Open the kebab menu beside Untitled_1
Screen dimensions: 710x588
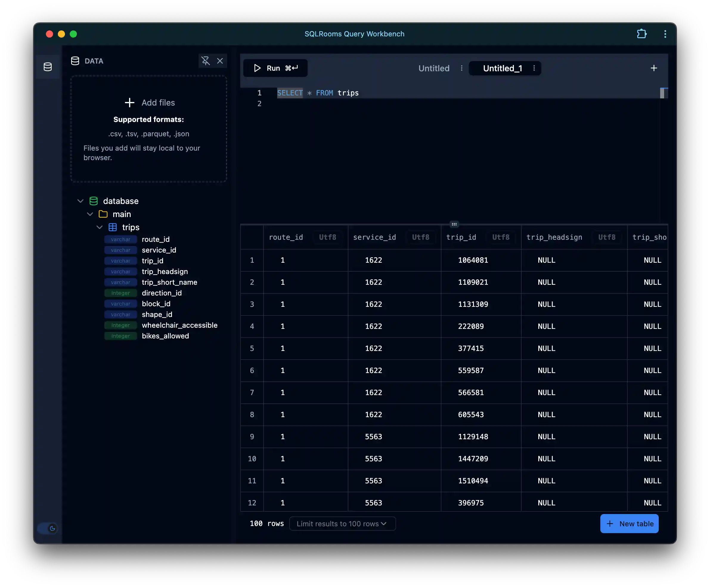(534, 68)
